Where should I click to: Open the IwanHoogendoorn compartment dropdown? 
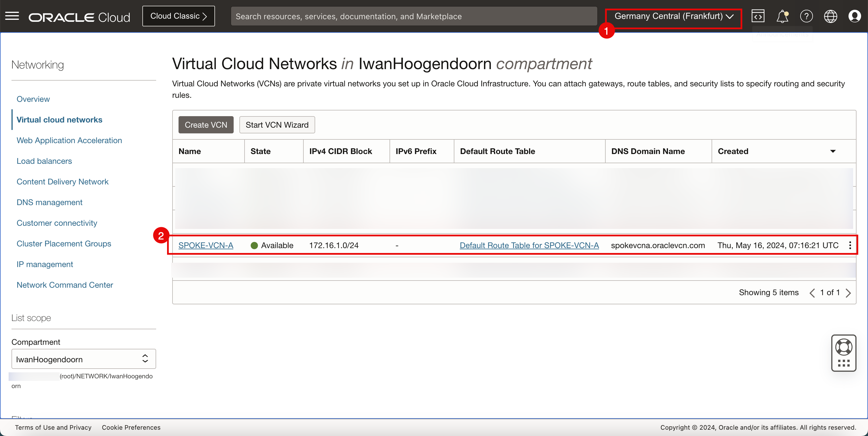(x=84, y=359)
